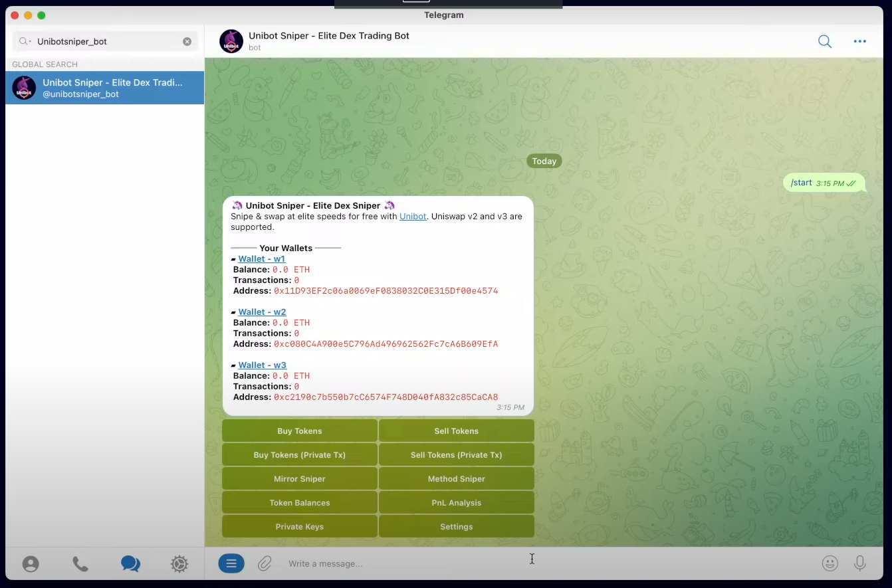Open the Mirror Sniper option
The image size is (892, 588).
[x=300, y=479]
